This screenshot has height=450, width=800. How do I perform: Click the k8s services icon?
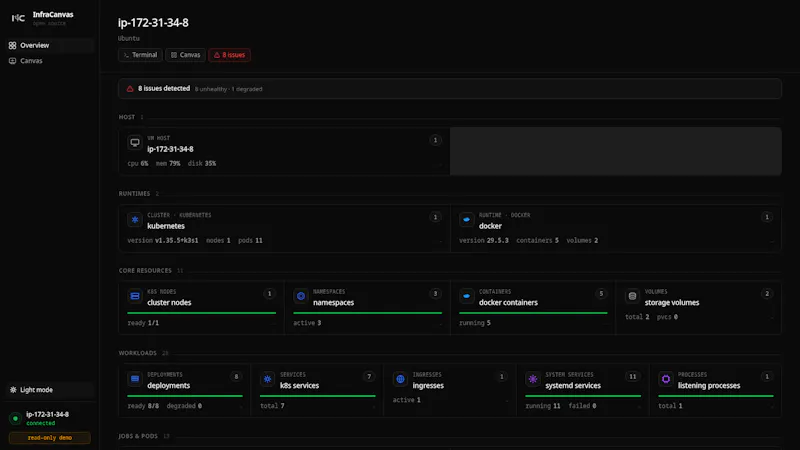click(x=267, y=379)
